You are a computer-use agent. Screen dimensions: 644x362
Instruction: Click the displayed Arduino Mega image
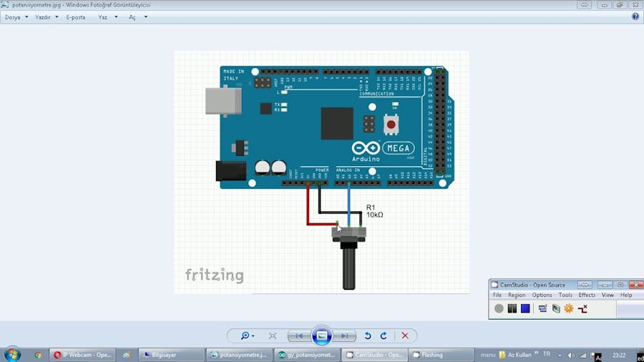321,172
